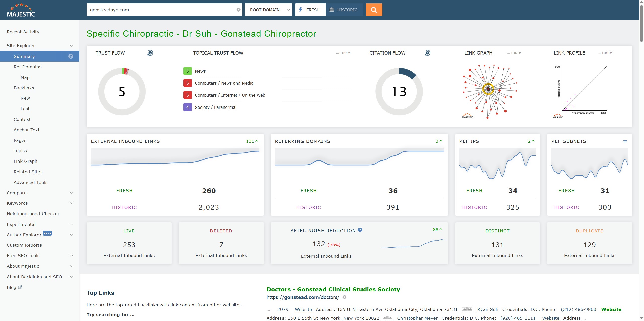Open Custom Reports in the sidebar
This screenshot has height=321, width=644.
point(24,245)
